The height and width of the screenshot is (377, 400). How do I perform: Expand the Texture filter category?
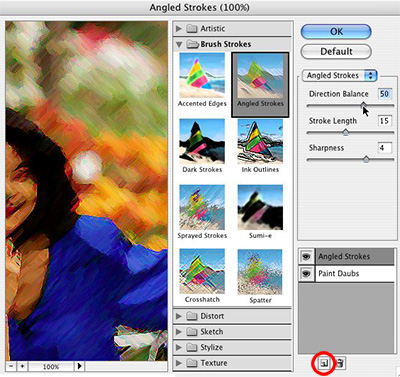coord(179,363)
